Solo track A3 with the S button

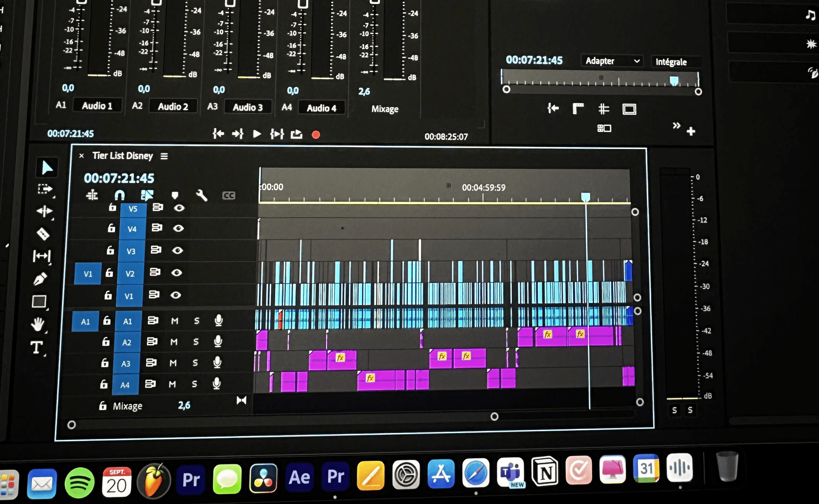pos(195,363)
